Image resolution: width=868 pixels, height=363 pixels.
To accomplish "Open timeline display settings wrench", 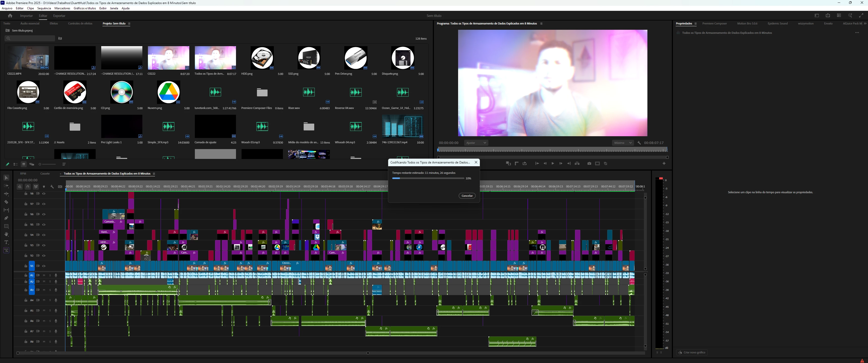I will (x=52, y=187).
